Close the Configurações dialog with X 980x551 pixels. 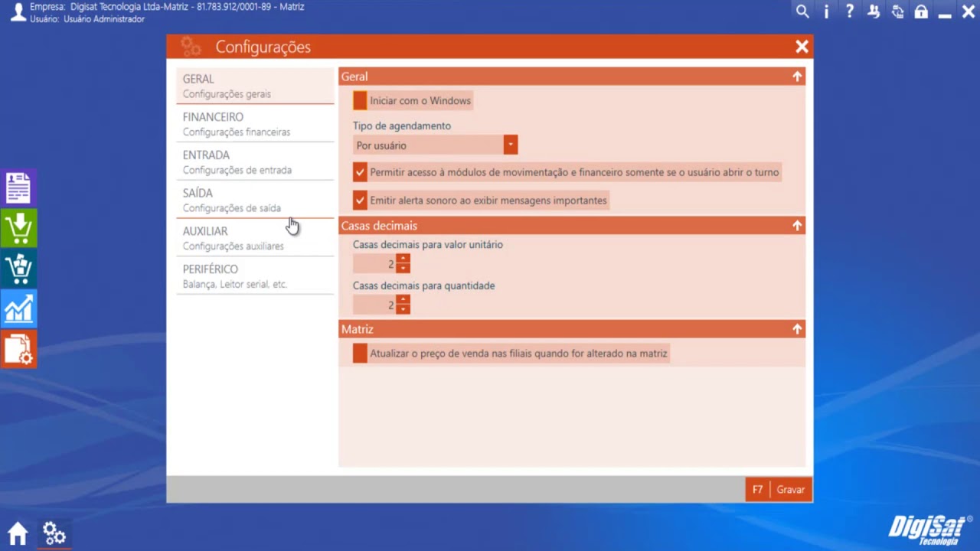pyautogui.click(x=802, y=47)
